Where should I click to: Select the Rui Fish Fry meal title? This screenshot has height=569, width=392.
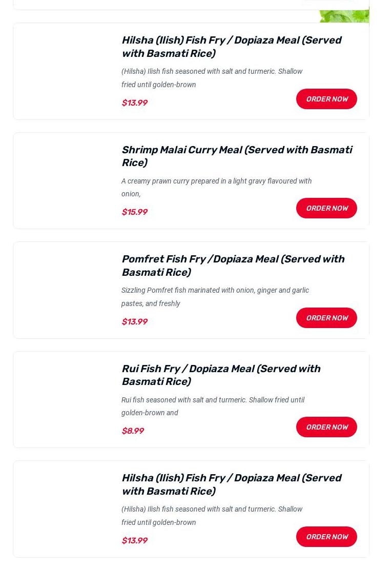[x=221, y=375]
